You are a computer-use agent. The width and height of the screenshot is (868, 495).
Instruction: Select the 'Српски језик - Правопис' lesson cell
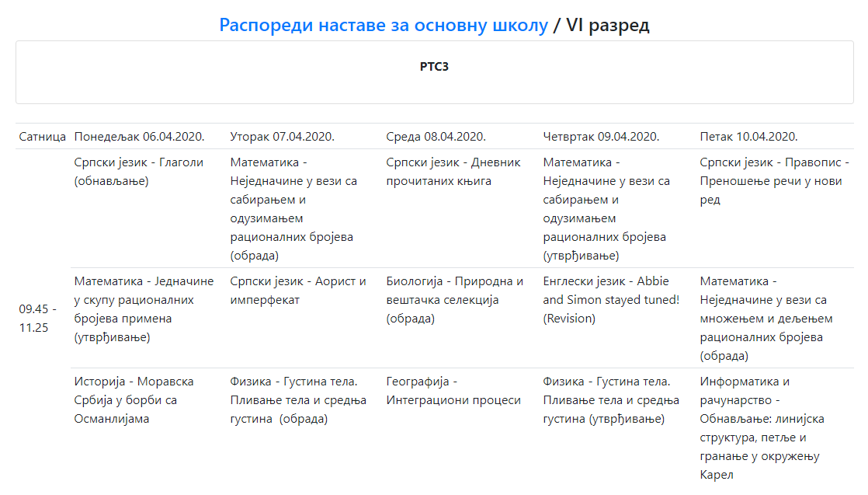point(774,181)
